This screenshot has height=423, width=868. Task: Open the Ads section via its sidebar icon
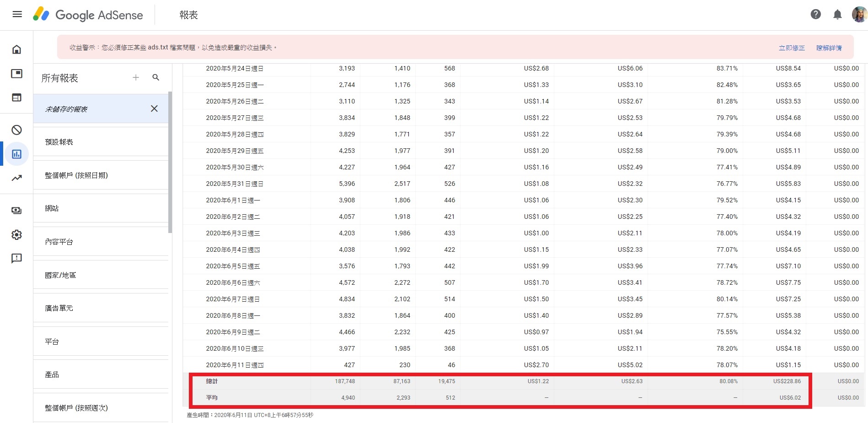pyautogui.click(x=16, y=73)
